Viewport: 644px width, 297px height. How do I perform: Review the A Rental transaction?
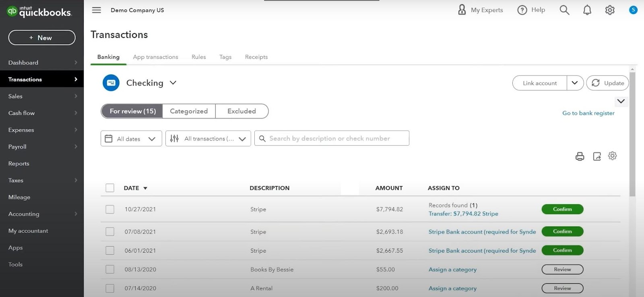click(x=562, y=288)
